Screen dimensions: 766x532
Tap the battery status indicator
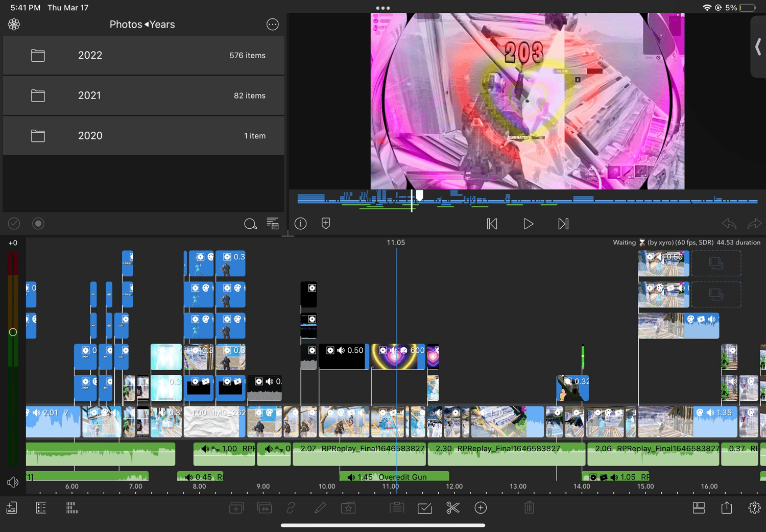click(x=748, y=8)
